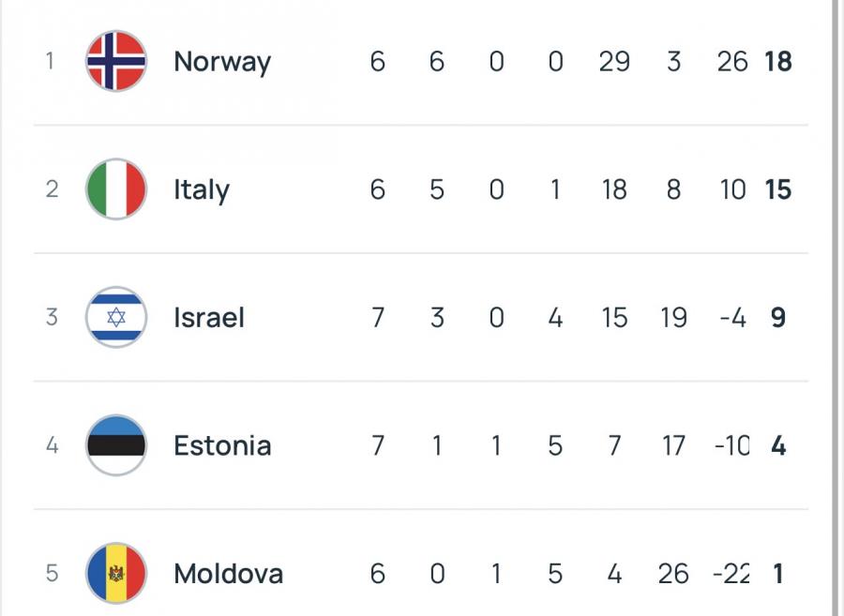Click rank number 3 beside Israel
This screenshot has width=844, height=616.
(x=51, y=318)
